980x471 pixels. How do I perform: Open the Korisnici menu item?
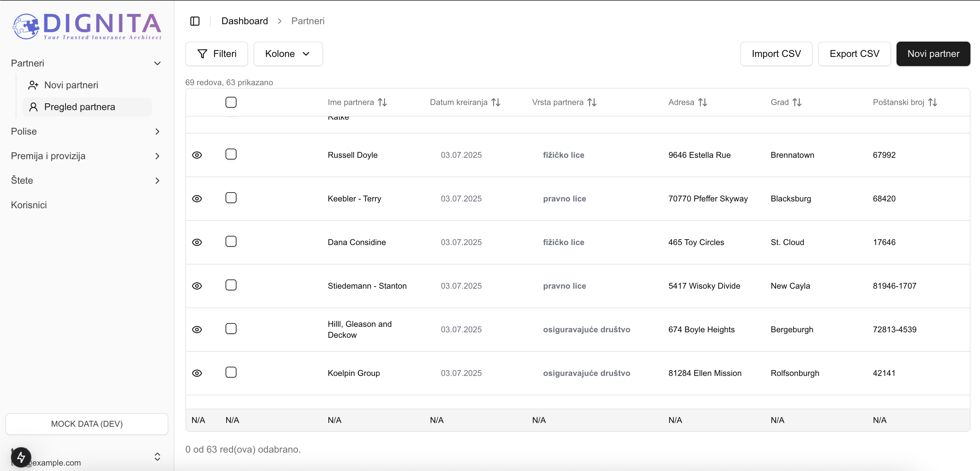29,205
